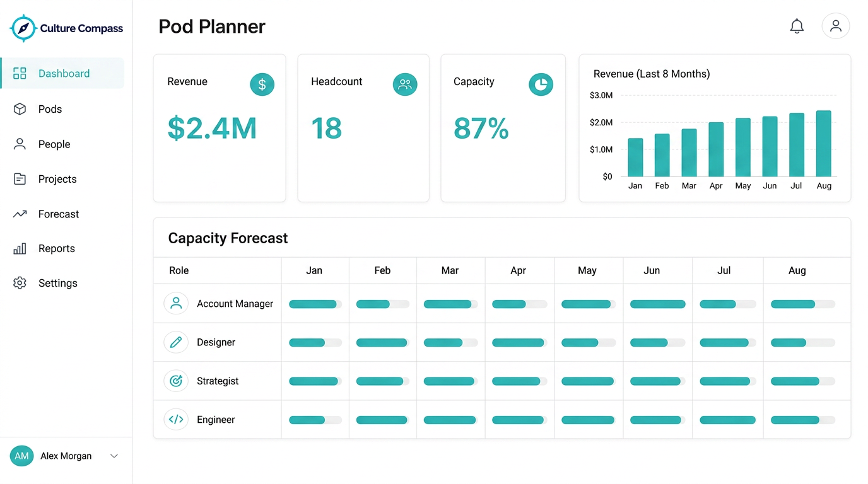Click the Engineer Aug capacity bar
868x484 pixels.
coord(803,420)
